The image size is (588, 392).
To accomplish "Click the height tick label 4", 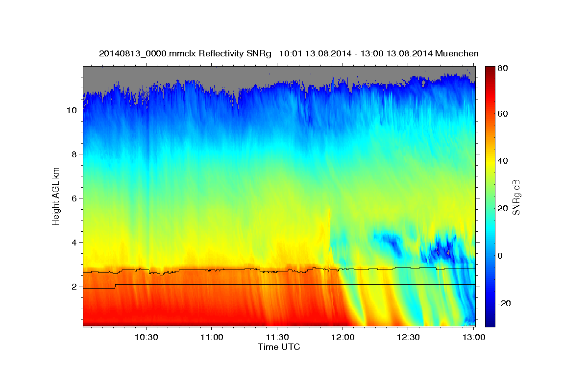I will (x=75, y=243).
